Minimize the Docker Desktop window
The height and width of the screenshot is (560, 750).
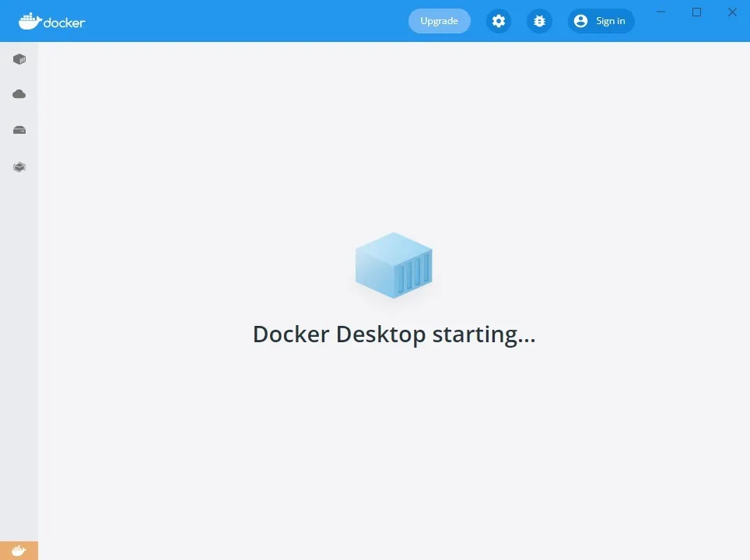click(661, 12)
